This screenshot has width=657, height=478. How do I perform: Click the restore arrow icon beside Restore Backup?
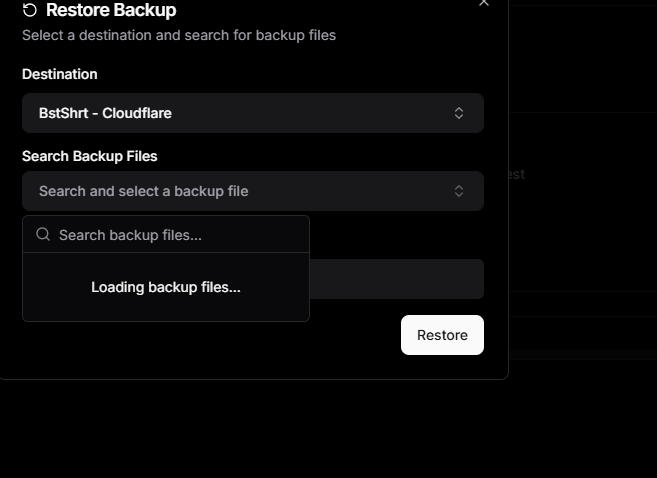click(x=30, y=10)
